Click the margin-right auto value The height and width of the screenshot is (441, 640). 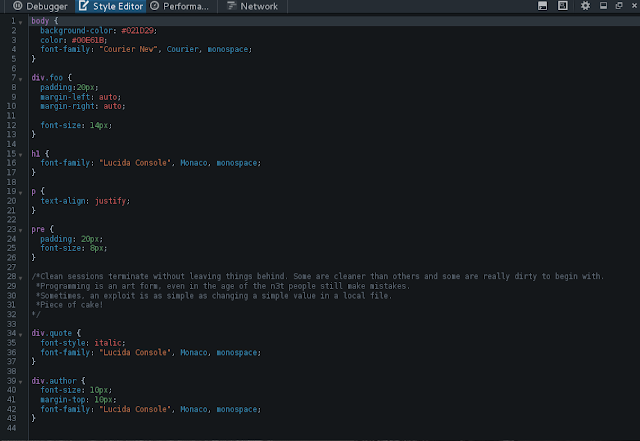point(112,106)
